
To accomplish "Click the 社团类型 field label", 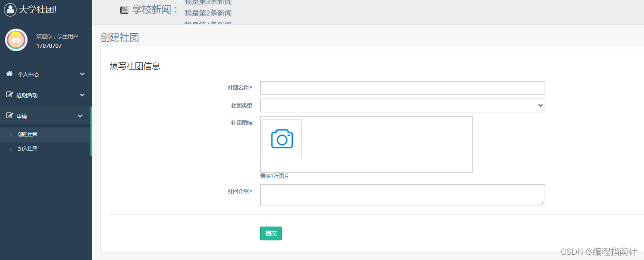I will coord(242,106).
